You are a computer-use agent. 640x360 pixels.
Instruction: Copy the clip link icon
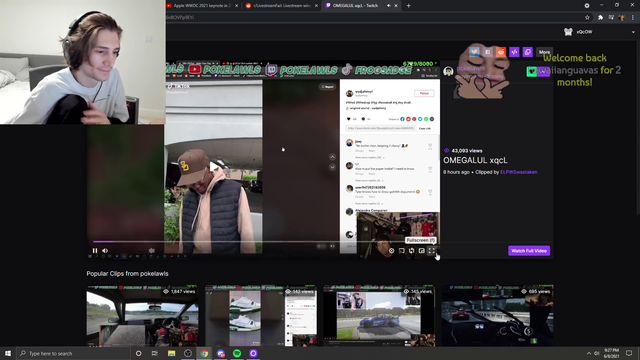tap(528, 52)
